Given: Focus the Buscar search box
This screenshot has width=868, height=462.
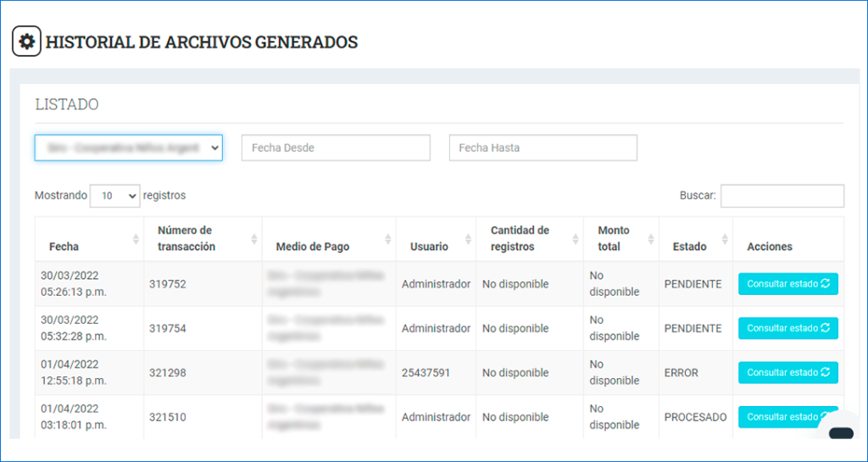Looking at the screenshot, I should tap(782, 196).
